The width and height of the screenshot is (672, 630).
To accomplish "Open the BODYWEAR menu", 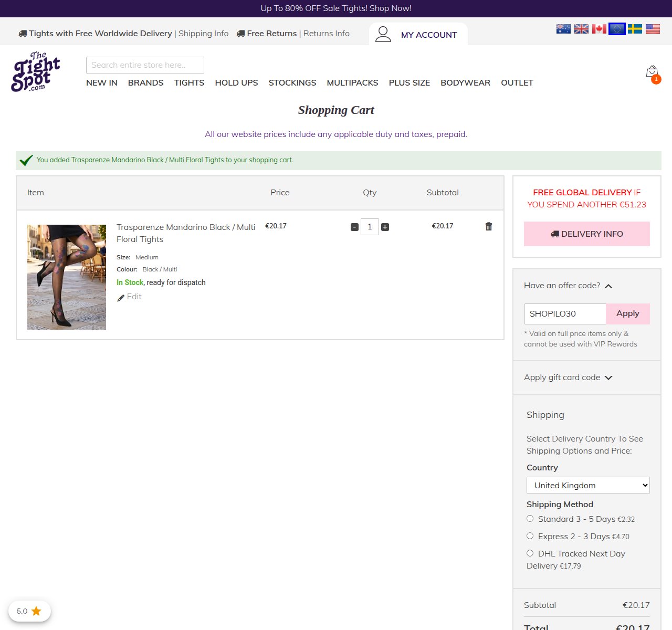I will click(x=465, y=83).
